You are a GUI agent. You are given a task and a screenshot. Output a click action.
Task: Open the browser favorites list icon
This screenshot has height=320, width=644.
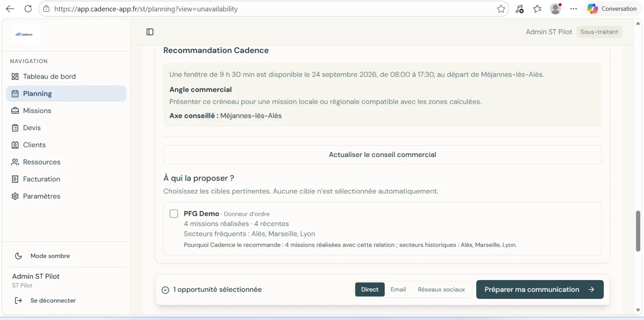point(537,9)
